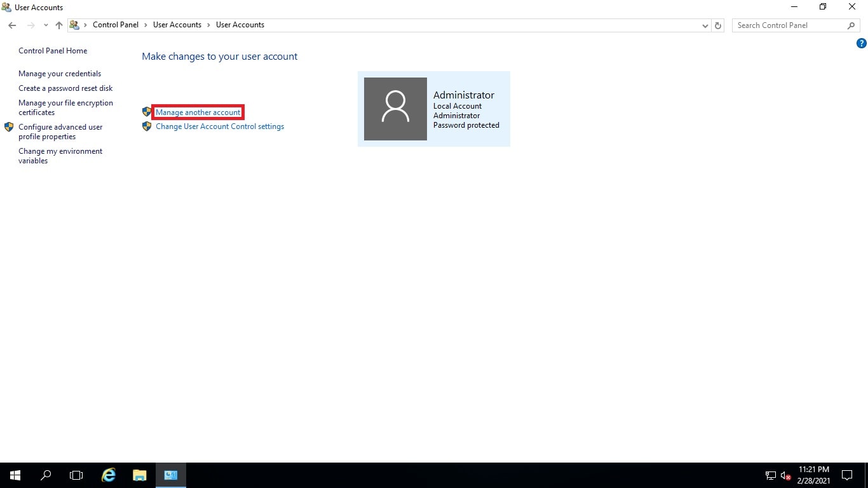Restore down the User Accounts window
868x488 pixels.
coord(823,7)
